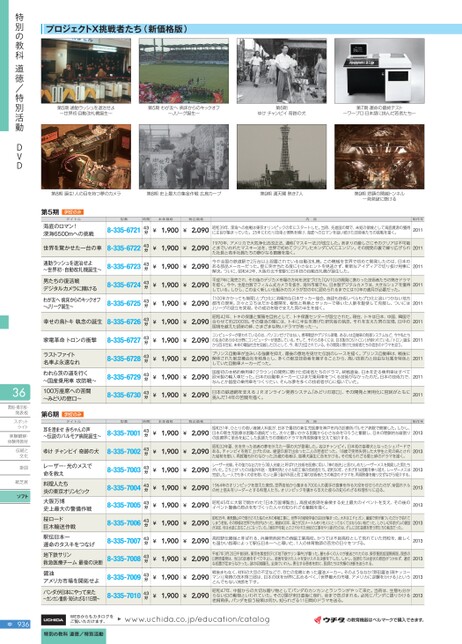This screenshot has width=462, height=644.
Task: Select product code 8-335-6721
Action: click(x=124, y=230)
